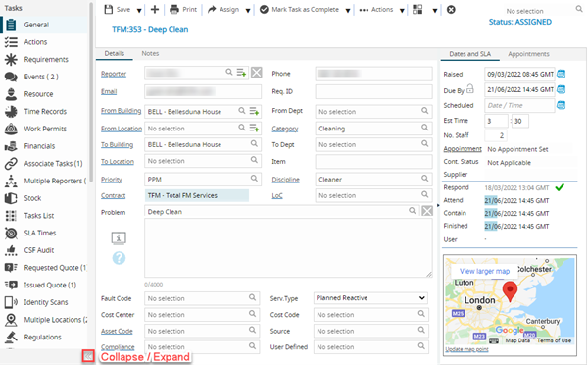Click the QR code toolbar icon
588x365 pixels.
417,10
